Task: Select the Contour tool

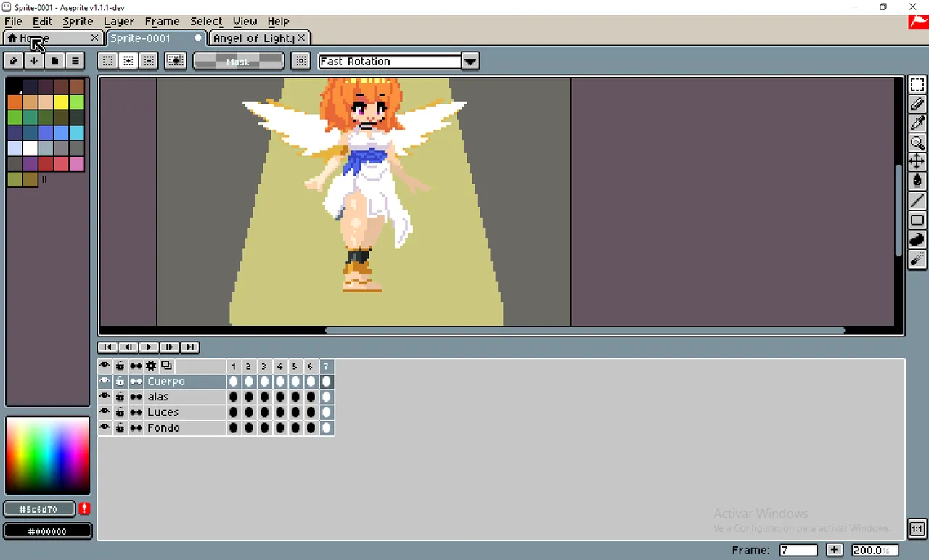Action: point(917,239)
